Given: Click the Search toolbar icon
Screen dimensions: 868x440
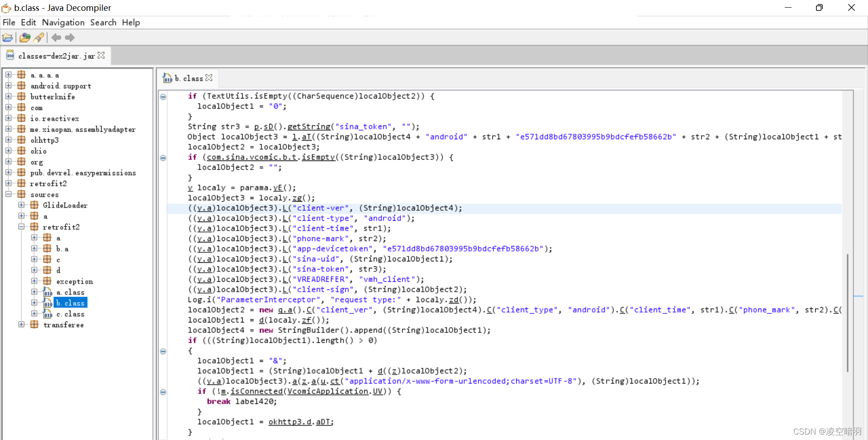Looking at the screenshot, I should pyautogui.click(x=39, y=38).
